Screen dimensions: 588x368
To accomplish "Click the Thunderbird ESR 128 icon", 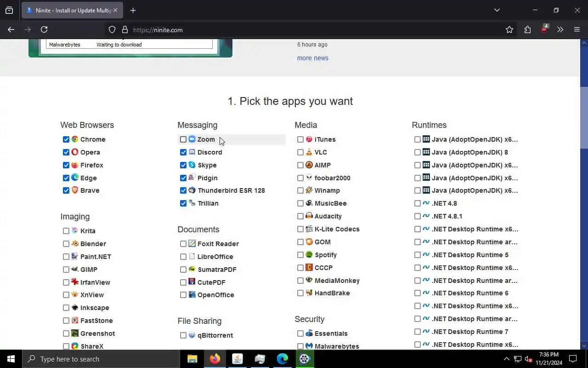I will pyautogui.click(x=192, y=190).
